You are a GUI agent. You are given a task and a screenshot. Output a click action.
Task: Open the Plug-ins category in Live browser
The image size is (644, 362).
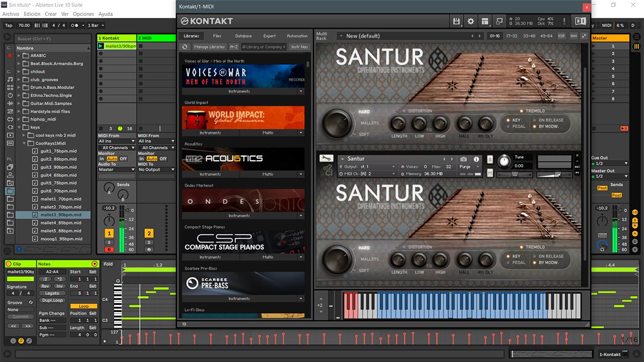(10, 127)
